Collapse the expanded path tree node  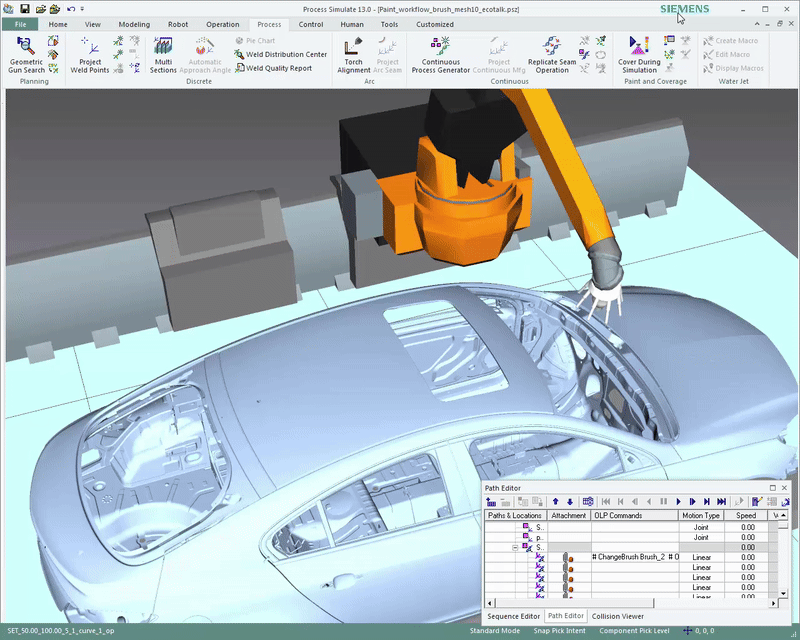click(x=515, y=547)
